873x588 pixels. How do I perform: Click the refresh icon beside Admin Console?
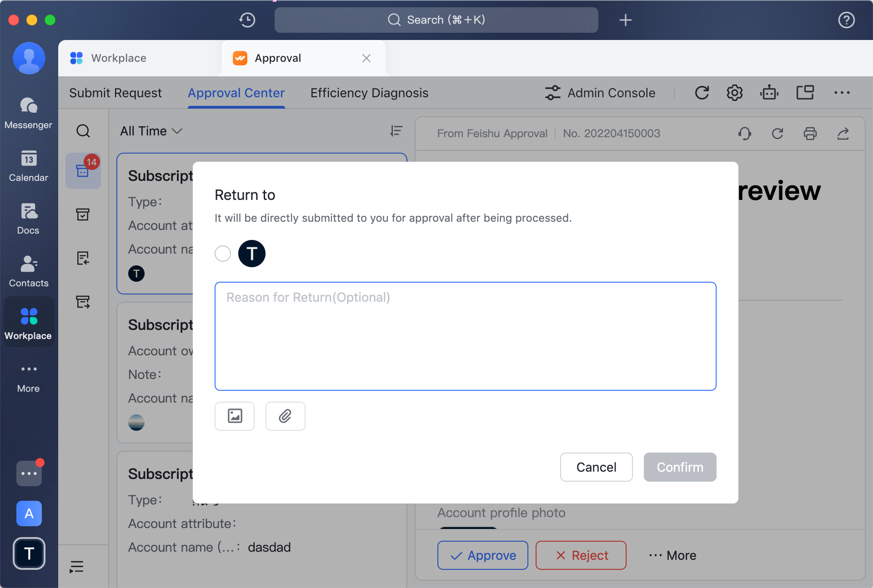tap(702, 93)
